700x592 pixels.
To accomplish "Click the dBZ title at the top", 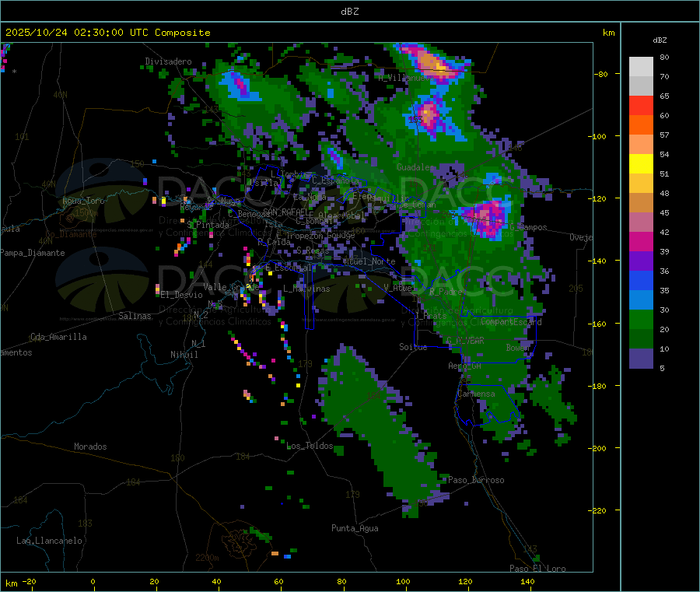I will click(349, 12).
